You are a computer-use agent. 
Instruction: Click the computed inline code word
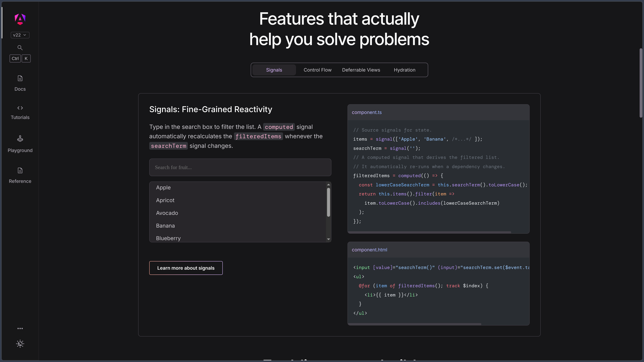(x=279, y=127)
